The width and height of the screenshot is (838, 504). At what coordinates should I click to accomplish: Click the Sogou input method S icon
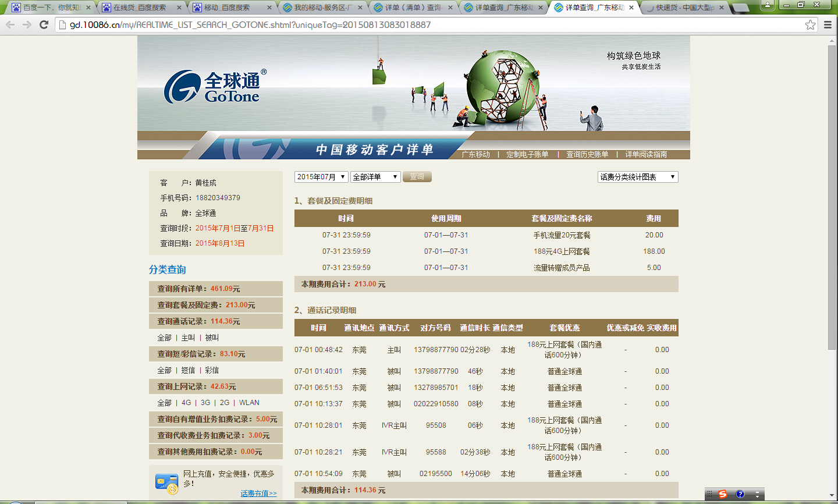point(722,494)
